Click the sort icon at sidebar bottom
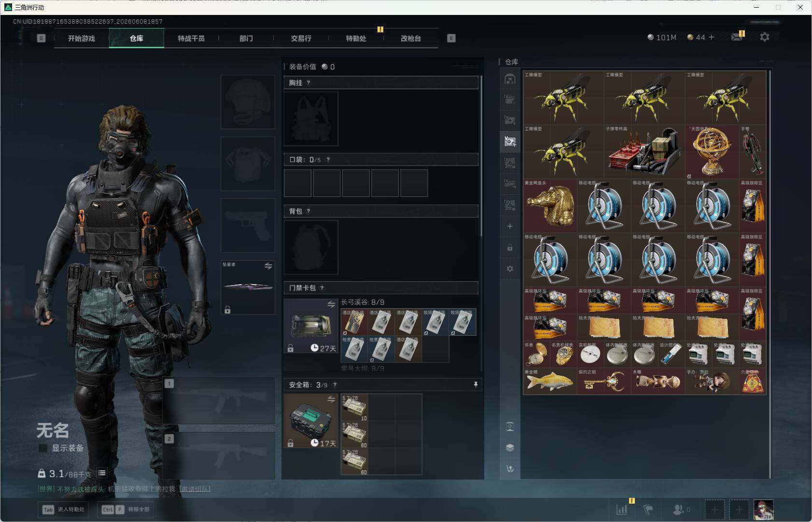This screenshot has width=812, height=522. [510, 468]
